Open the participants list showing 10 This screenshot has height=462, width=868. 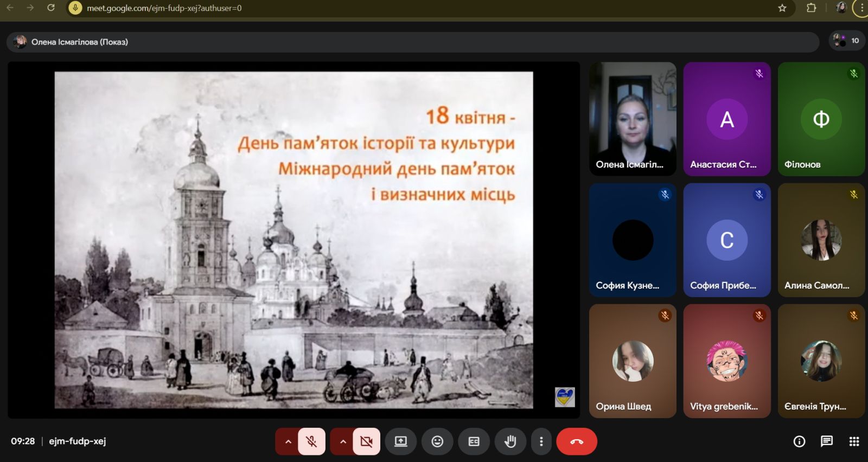(847, 41)
